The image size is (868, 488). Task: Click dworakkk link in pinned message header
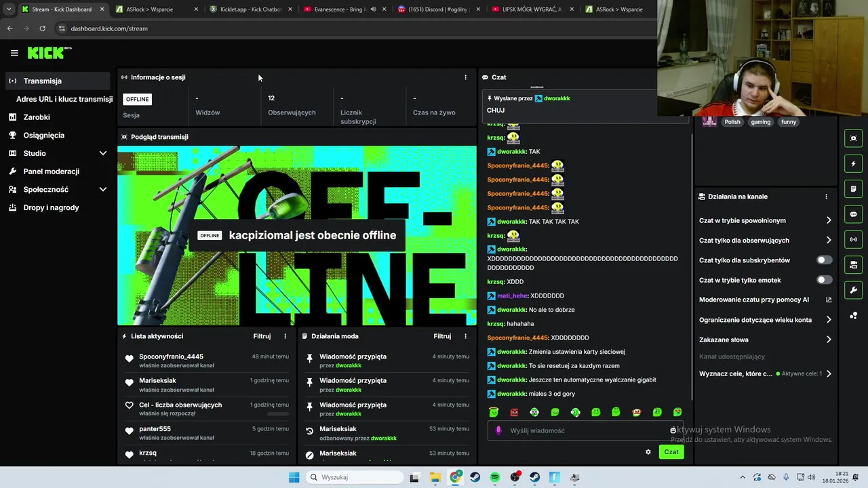pos(557,98)
